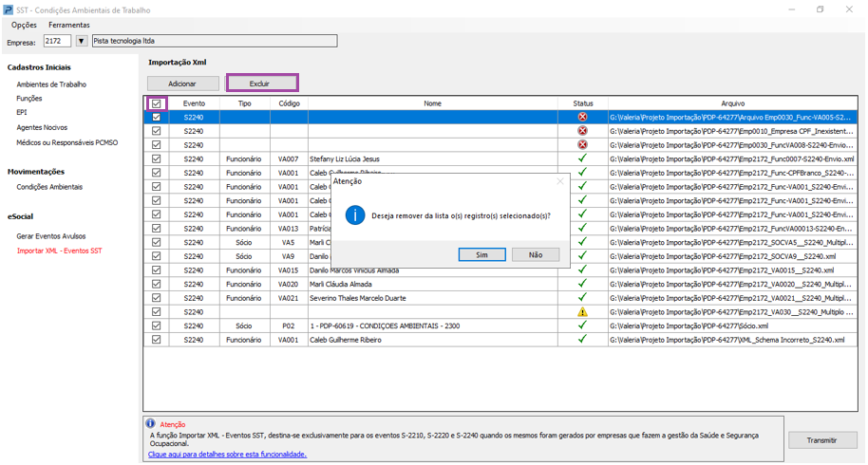Screen dimensions: 868x465
Task: Open the Opções menu
Action: (24, 25)
